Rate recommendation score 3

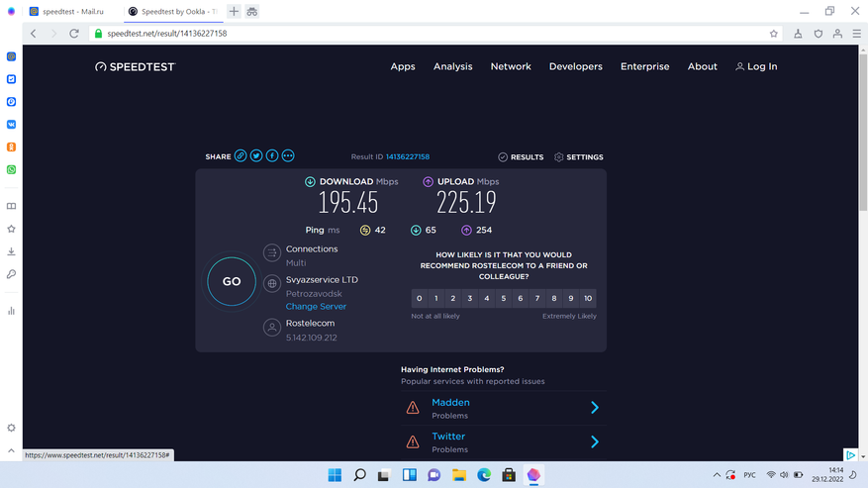pyautogui.click(x=470, y=299)
